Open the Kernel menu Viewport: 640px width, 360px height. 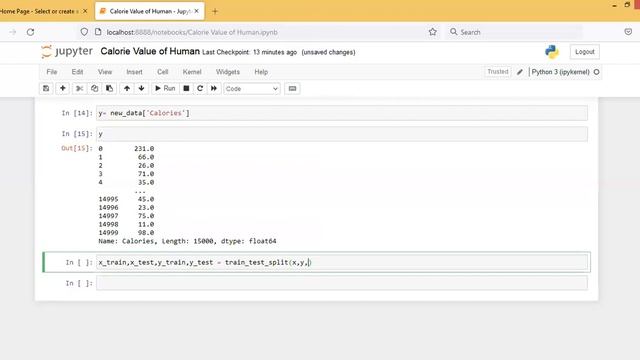[x=192, y=72]
